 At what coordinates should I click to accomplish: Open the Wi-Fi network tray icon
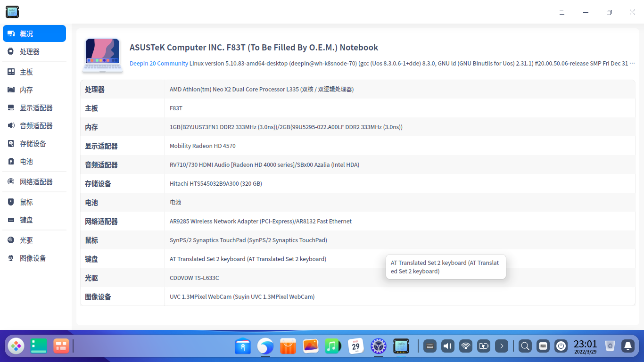pos(466,346)
